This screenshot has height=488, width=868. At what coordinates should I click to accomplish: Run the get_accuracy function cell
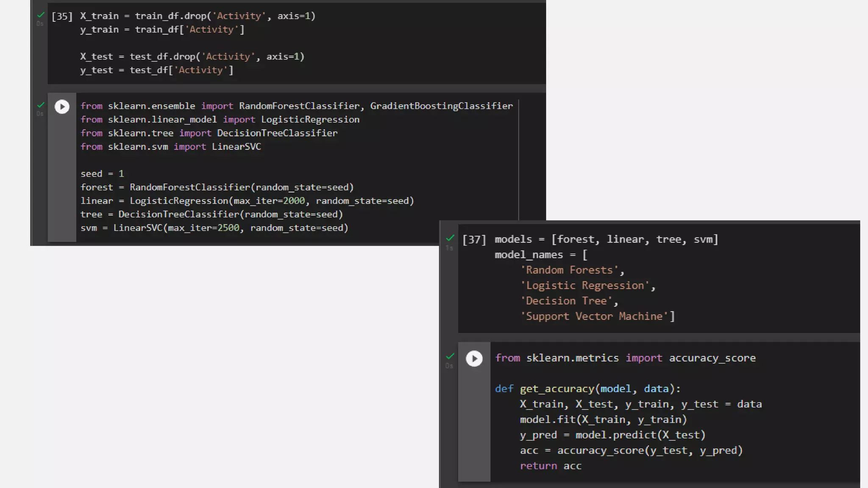(474, 359)
